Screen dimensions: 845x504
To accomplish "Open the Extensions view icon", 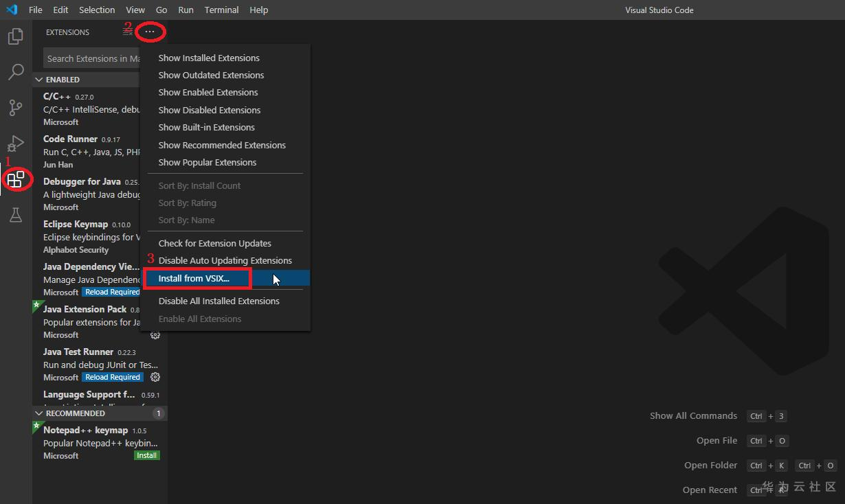I will point(16,180).
